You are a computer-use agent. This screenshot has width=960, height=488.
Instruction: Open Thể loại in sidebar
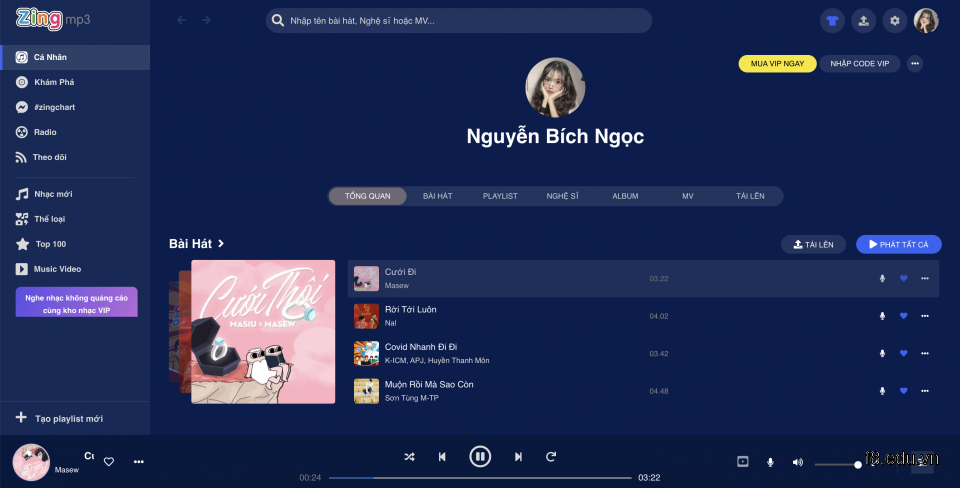[x=75, y=219]
